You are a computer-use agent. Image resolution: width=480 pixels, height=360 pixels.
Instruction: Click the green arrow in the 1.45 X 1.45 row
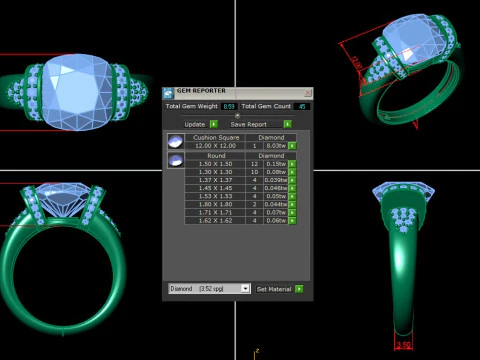[x=292, y=188]
